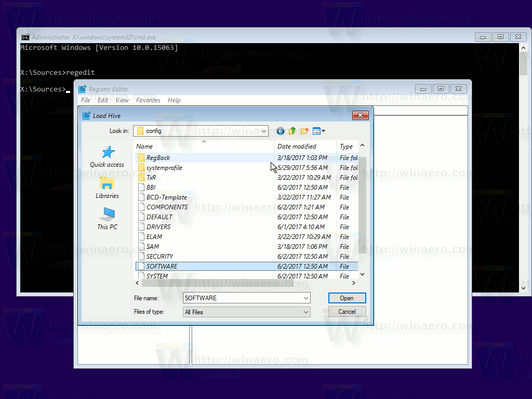This screenshot has height=399, width=532.
Task: Open Quick access in the sidebar
Action: click(107, 156)
